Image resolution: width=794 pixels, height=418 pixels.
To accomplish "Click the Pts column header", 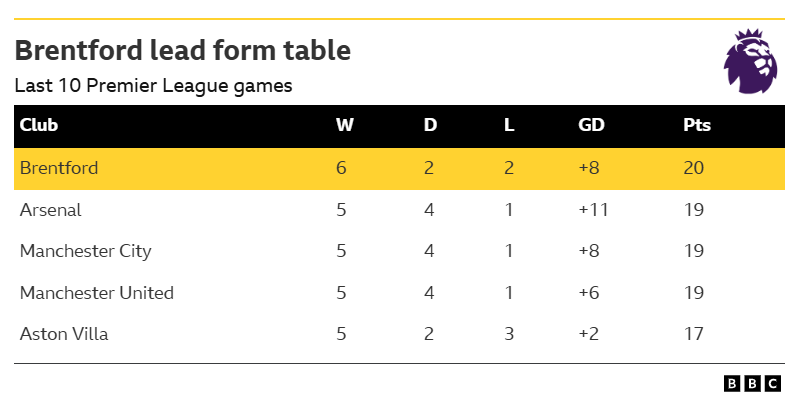I will tap(697, 126).
